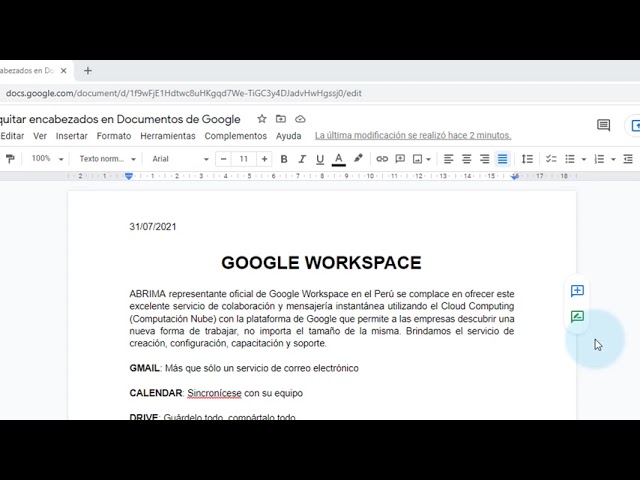
Task: Click the date 31/07/2021
Action: click(153, 227)
